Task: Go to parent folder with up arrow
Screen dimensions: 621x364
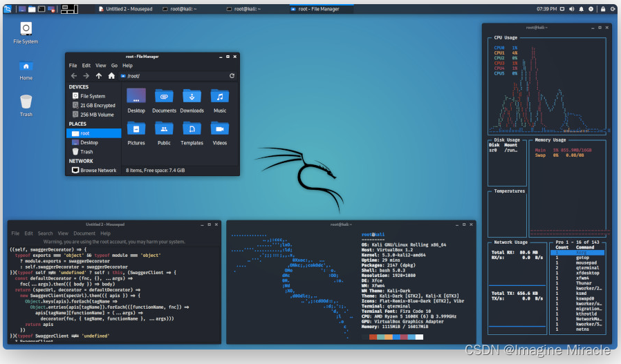Action: (99, 76)
